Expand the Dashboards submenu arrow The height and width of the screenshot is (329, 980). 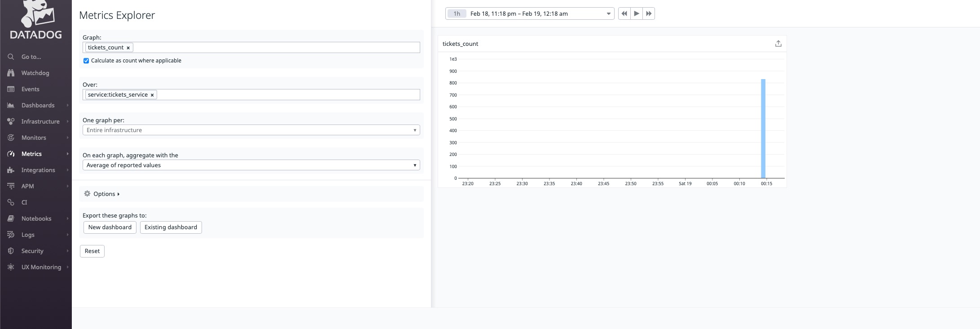coord(68,105)
